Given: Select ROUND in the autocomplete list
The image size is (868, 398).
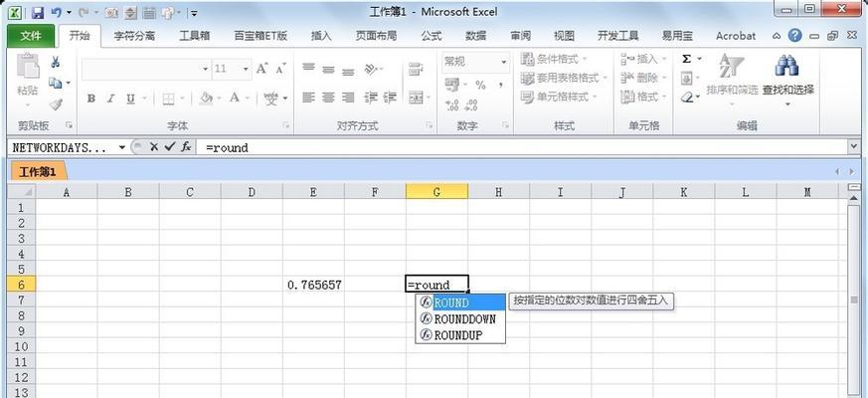Looking at the screenshot, I should coord(460,302).
